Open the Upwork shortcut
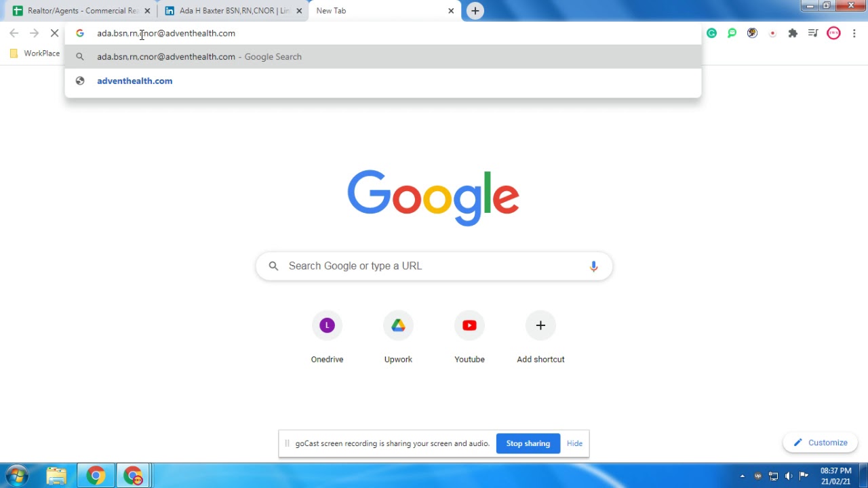This screenshot has width=868, height=488. tap(398, 338)
